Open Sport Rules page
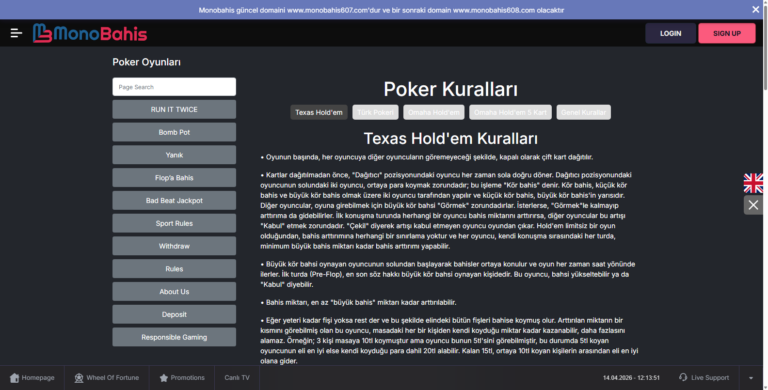This screenshot has height=390, width=768. coord(174,223)
